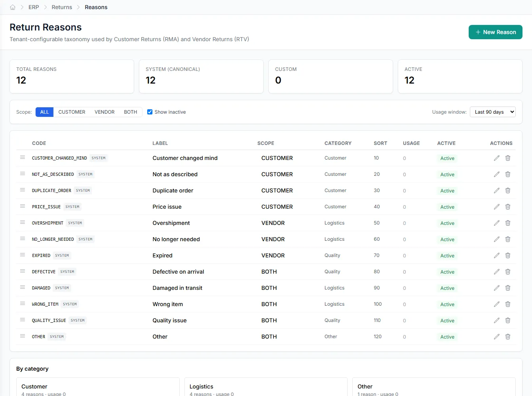Filter scope by CUSTOMER
The height and width of the screenshot is (396, 532).
click(72, 112)
